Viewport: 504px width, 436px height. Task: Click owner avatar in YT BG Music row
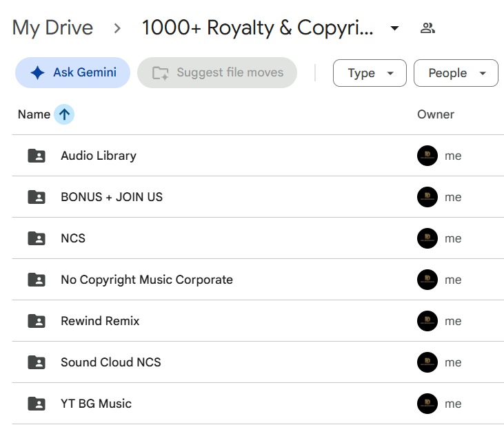[x=427, y=404]
